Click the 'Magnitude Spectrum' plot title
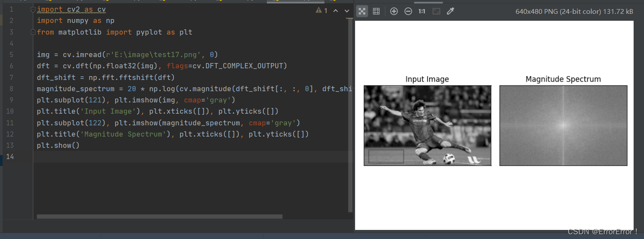 563,79
